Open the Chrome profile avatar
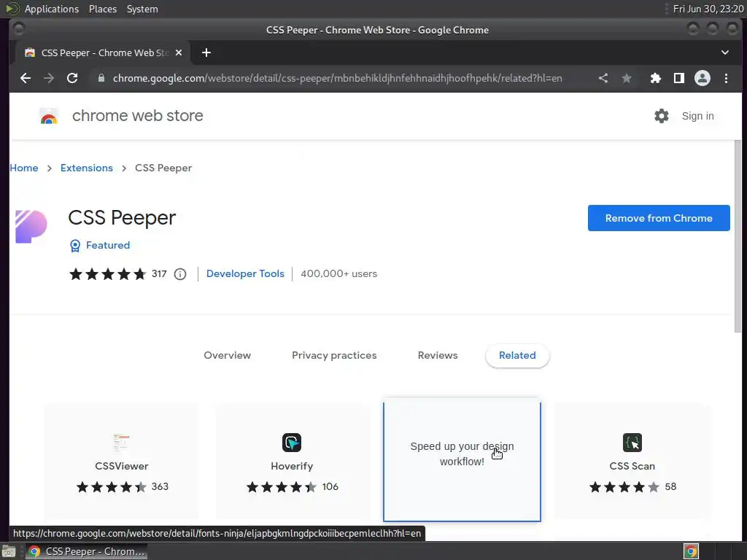The height and width of the screenshot is (560, 747). (x=703, y=78)
